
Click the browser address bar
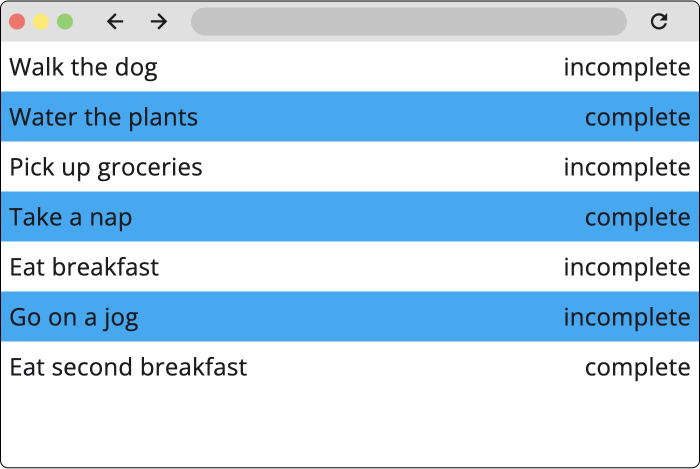[x=408, y=21]
